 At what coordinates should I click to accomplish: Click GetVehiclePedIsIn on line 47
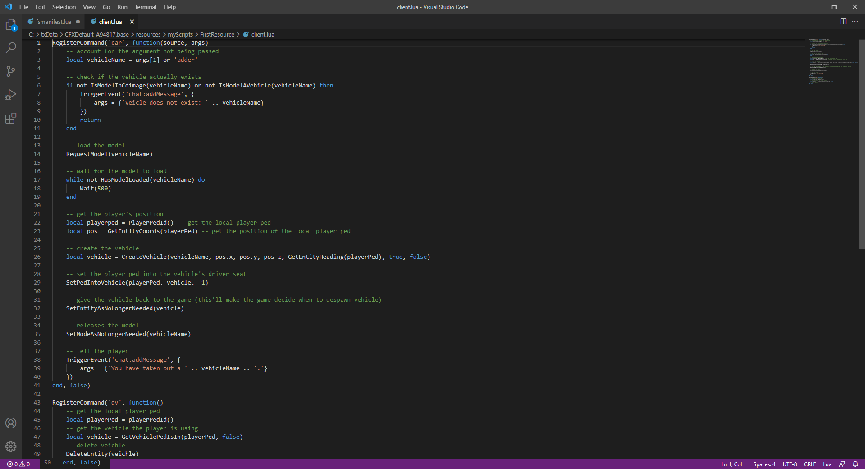(151, 437)
